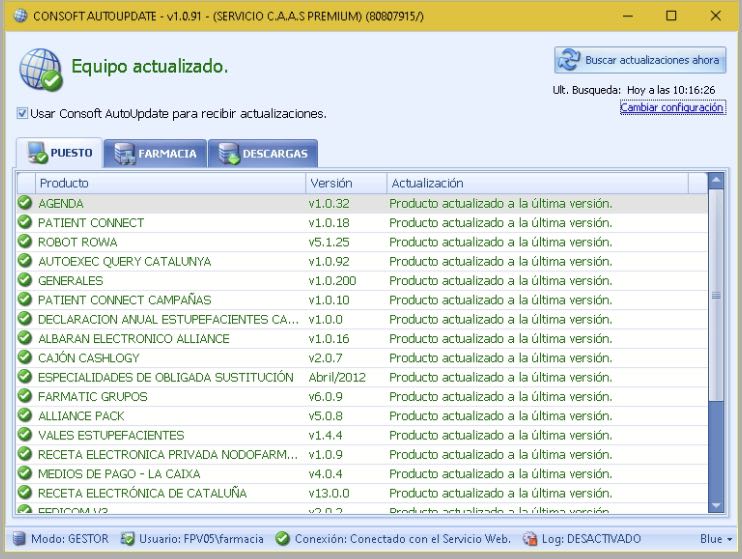Click the check icon for ALBARAN ELECTRONICO ALLIANCE
Viewport: 742px width, 559px height.
25,338
